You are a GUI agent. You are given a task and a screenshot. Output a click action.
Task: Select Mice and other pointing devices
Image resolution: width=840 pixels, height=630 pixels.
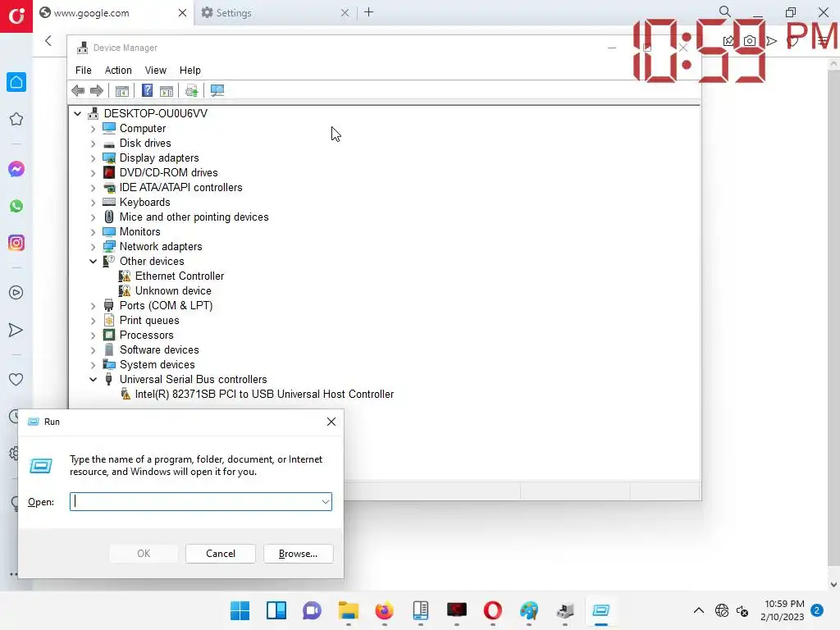[x=194, y=217]
